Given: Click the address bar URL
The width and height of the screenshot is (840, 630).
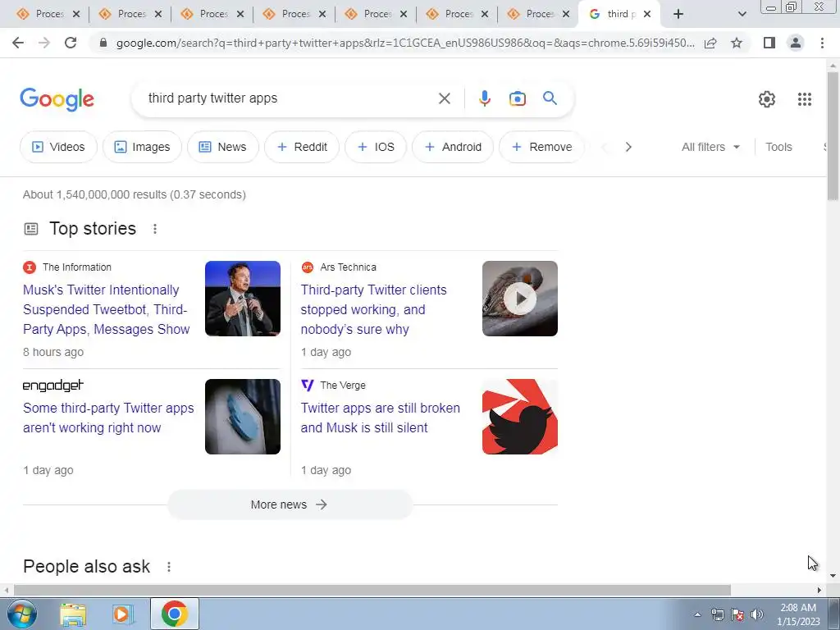Looking at the screenshot, I should tap(405, 43).
